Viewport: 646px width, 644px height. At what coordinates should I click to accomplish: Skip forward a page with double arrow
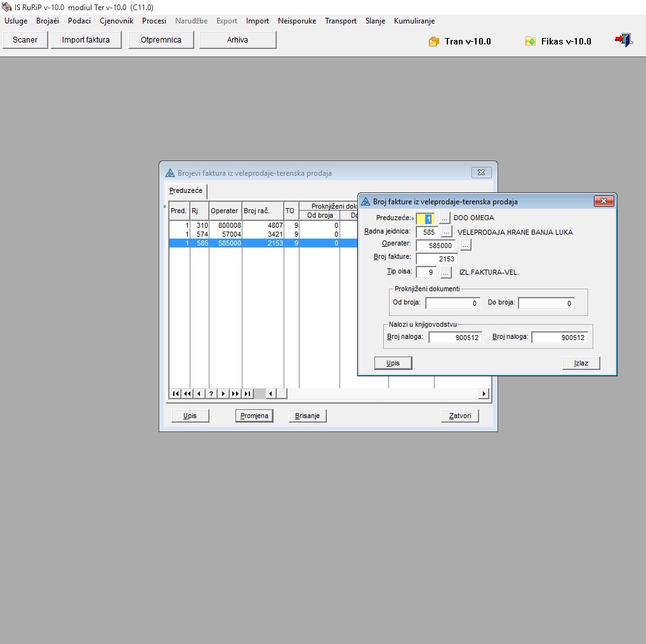[x=235, y=393]
